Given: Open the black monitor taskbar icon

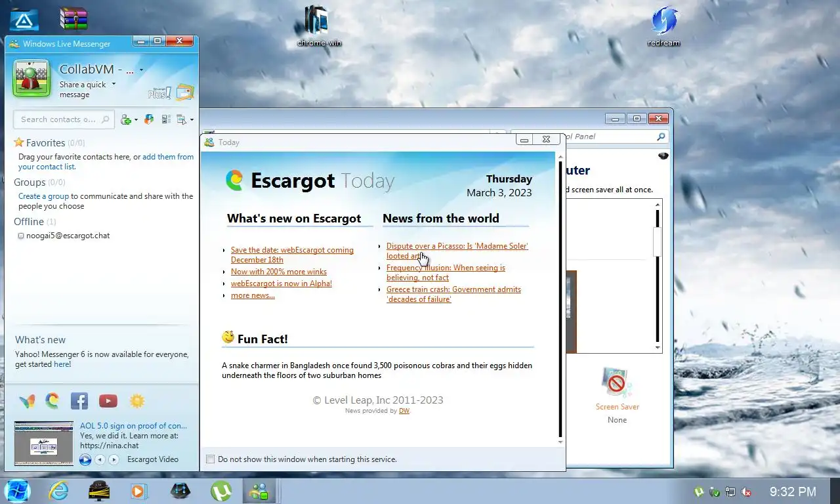Looking at the screenshot, I should tap(98, 491).
